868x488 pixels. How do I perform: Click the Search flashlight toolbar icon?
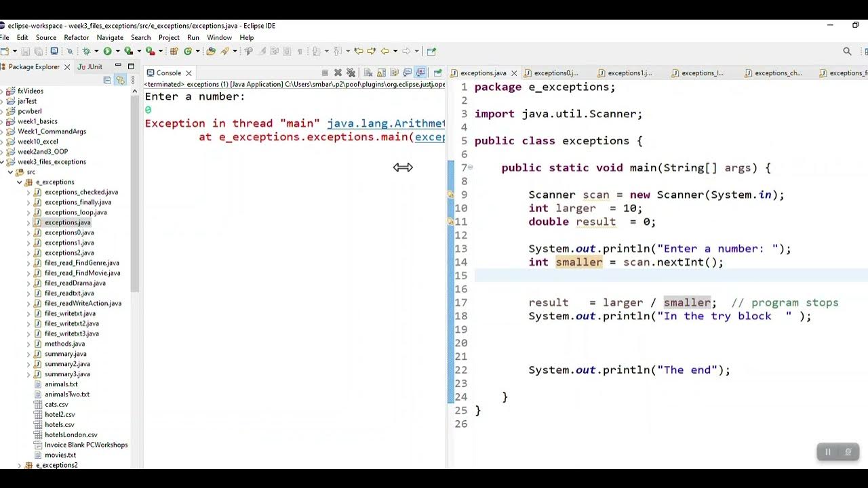click(x=224, y=51)
